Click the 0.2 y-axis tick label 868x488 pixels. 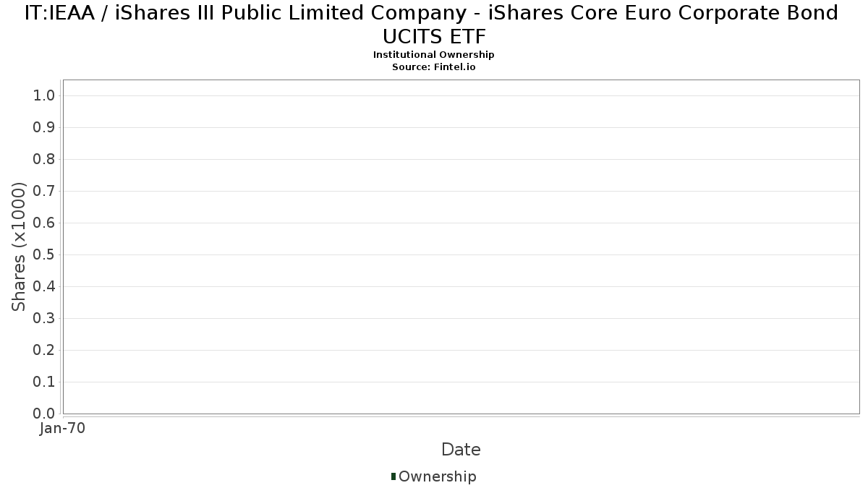point(44,351)
